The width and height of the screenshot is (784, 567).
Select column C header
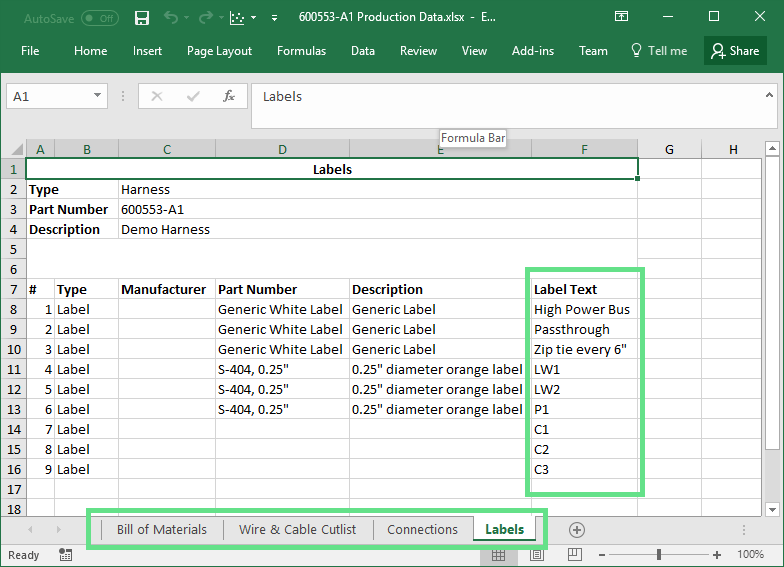[167, 150]
